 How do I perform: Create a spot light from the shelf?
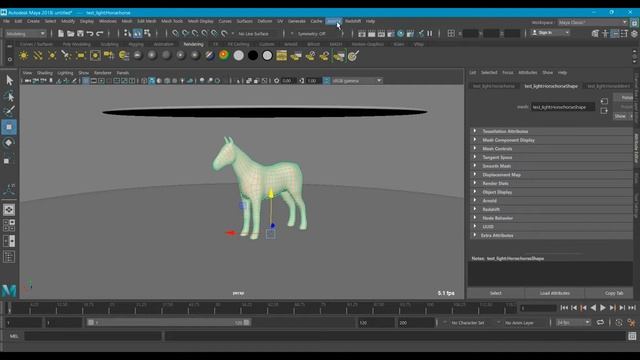pyautogui.click(x=66, y=55)
